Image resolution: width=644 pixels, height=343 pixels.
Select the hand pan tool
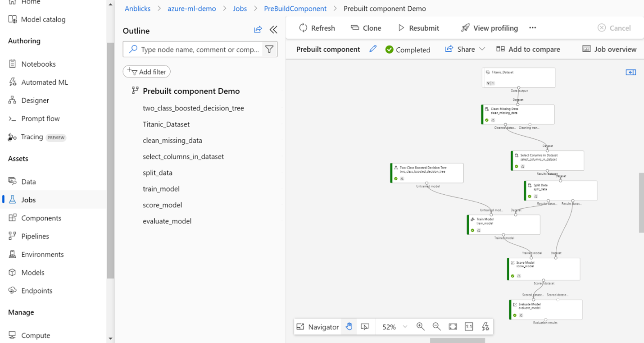click(x=349, y=327)
